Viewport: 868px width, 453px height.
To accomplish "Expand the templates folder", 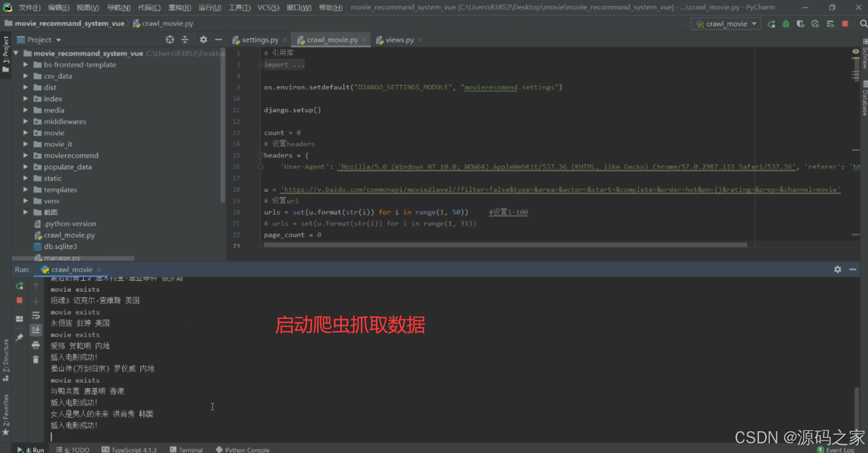I will [25, 190].
